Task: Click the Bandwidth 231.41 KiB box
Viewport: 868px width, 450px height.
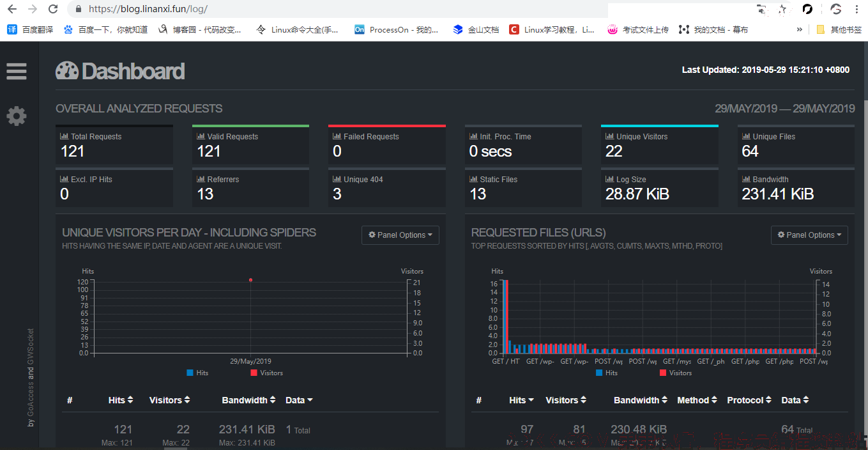Action: (796, 188)
